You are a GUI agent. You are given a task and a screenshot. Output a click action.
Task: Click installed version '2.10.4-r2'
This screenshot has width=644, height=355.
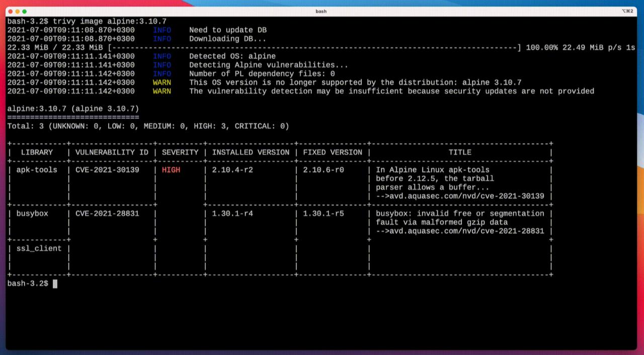click(232, 170)
